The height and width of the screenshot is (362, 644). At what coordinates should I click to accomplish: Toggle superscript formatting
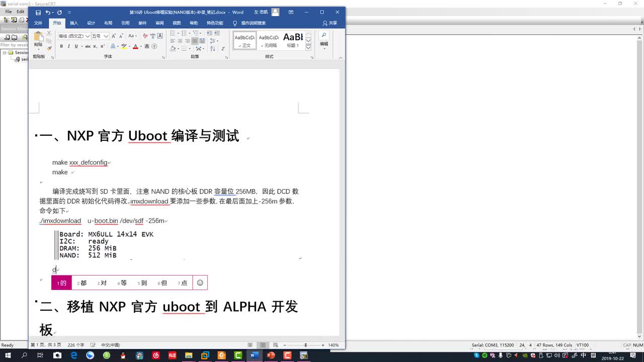click(102, 46)
